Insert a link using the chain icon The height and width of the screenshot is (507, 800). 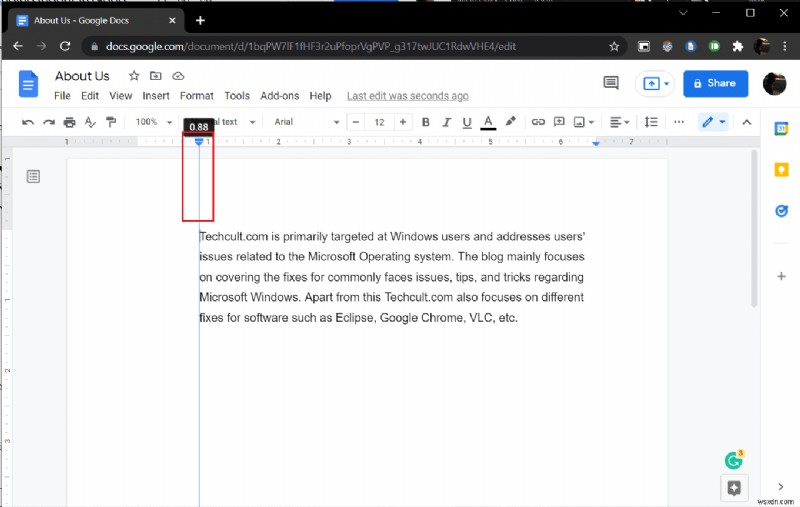coord(538,122)
